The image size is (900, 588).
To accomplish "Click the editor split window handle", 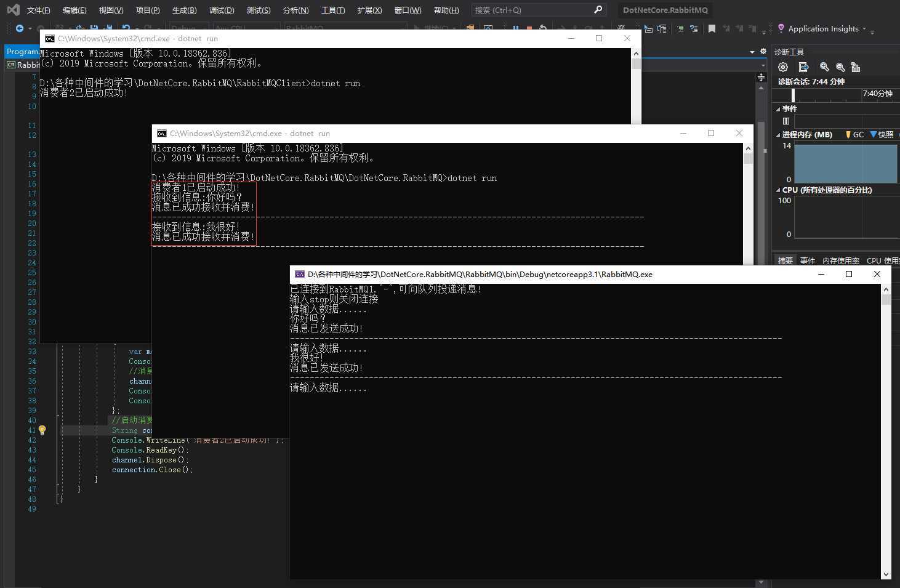I will [761, 78].
